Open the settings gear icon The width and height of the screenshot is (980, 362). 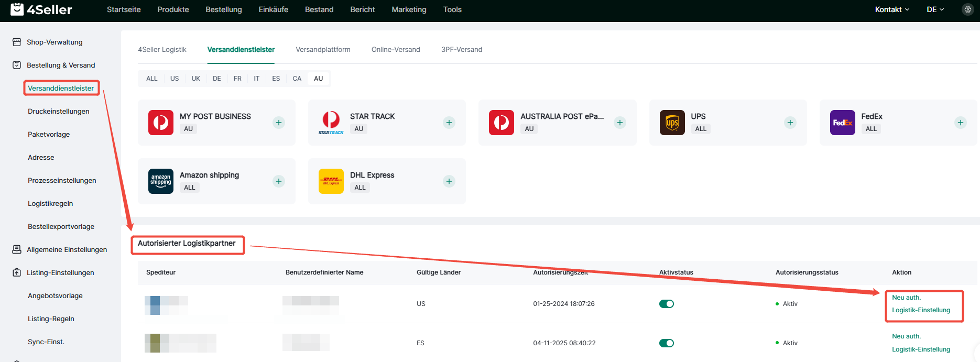point(967,9)
